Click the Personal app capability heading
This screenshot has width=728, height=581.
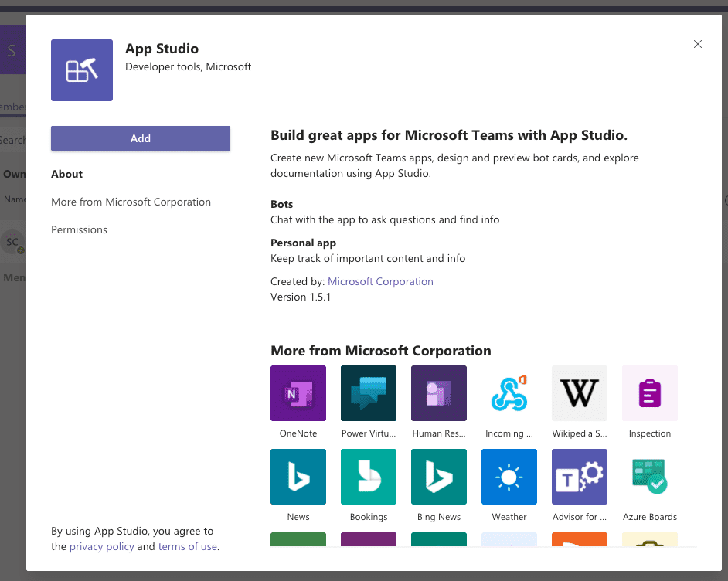[x=303, y=243]
